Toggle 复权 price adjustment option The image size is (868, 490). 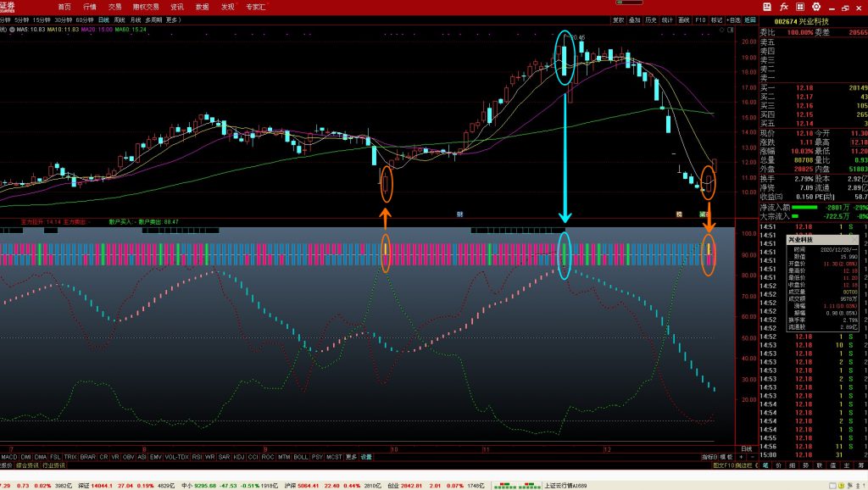618,19
